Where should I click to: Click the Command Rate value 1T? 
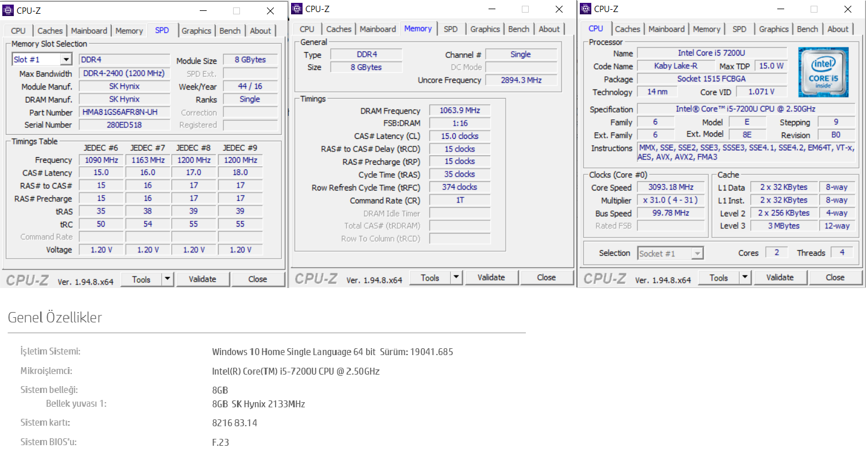click(460, 200)
